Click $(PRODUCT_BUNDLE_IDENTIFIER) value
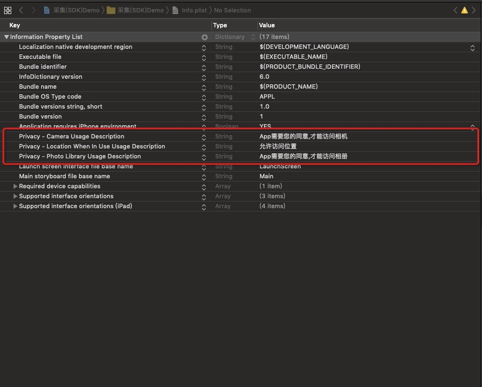 310,67
